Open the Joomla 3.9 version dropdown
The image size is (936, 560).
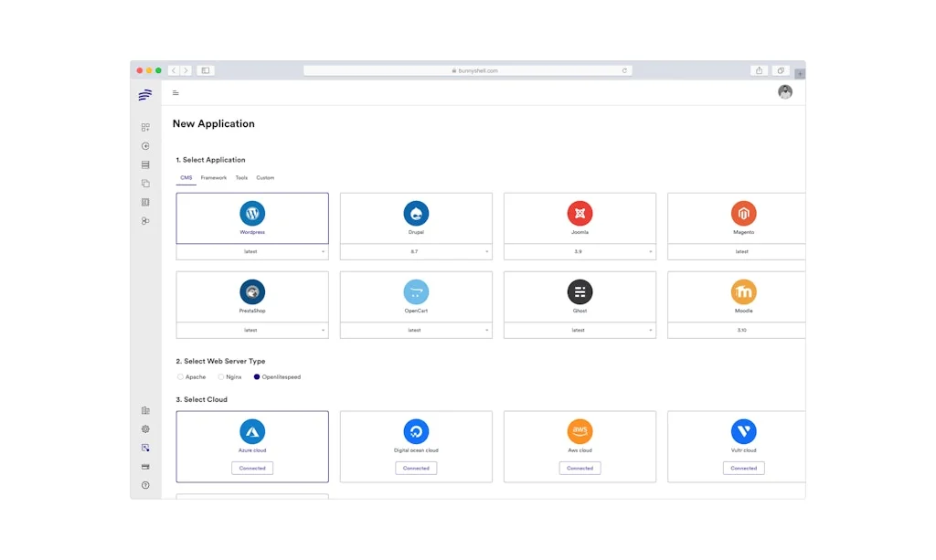(x=580, y=251)
